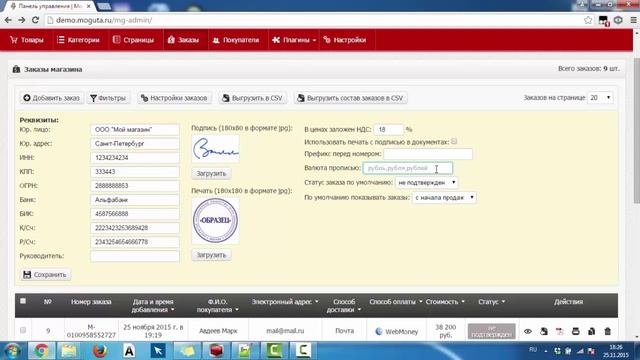Click the empty Руководитель input field
This screenshot has height=360, width=640.
[x=135, y=256]
